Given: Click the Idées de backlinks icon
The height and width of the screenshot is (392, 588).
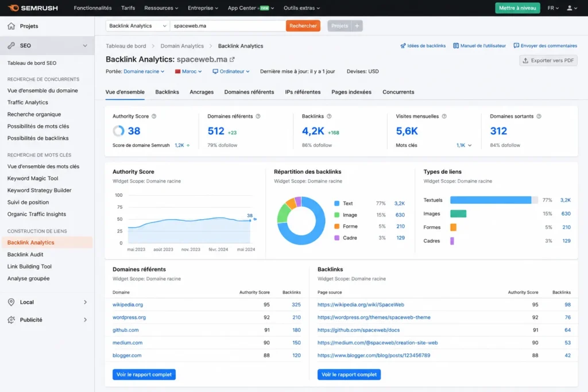Looking at the screenshot, I should [x=403, y=46].
